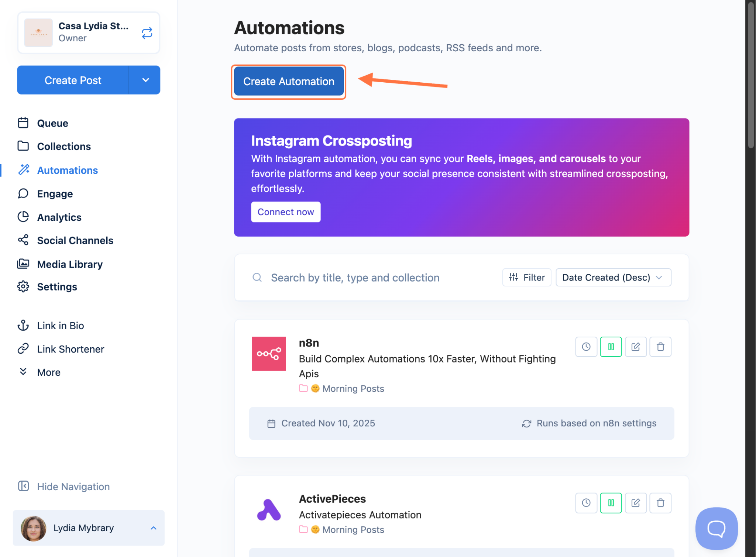Edit the n8n automation

tap(635, 347)
